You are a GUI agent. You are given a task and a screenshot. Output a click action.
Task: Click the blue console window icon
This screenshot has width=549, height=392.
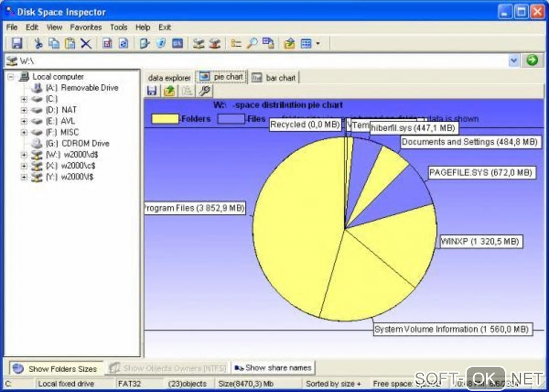tap(178, 44)
